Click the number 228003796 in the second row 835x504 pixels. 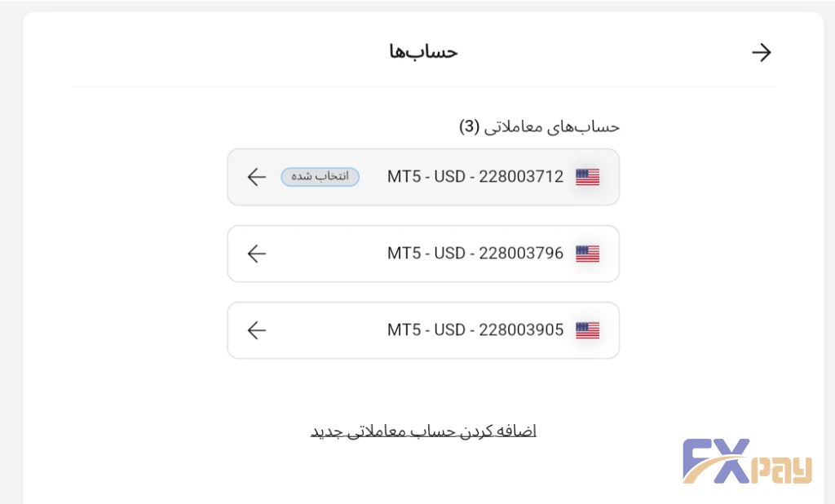[521, 254]
